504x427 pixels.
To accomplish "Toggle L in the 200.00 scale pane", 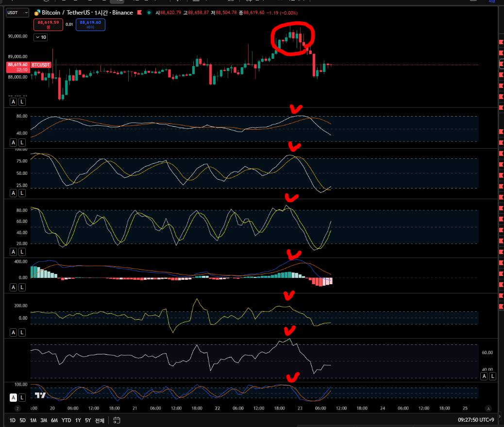I will point(22,332).
